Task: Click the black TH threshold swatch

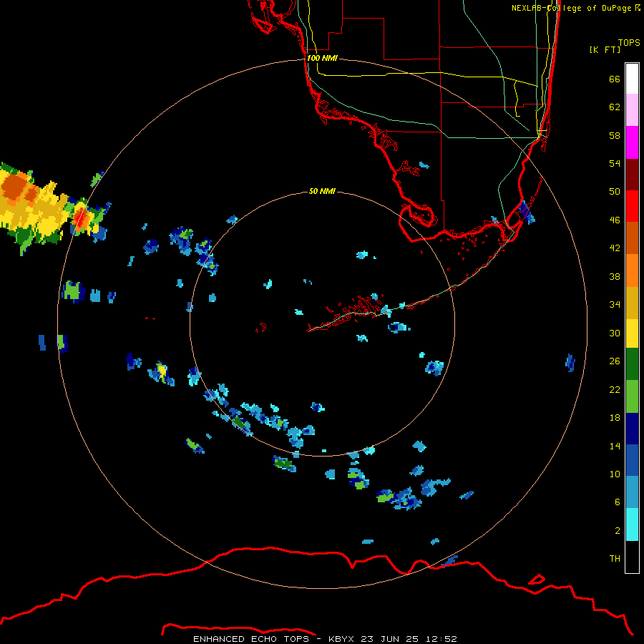Action: [632, 557]
